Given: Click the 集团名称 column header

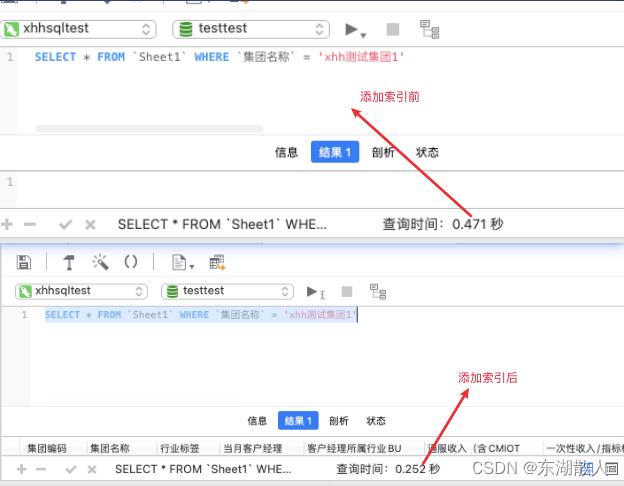Looking at the screenshot, I should point(110,449).
